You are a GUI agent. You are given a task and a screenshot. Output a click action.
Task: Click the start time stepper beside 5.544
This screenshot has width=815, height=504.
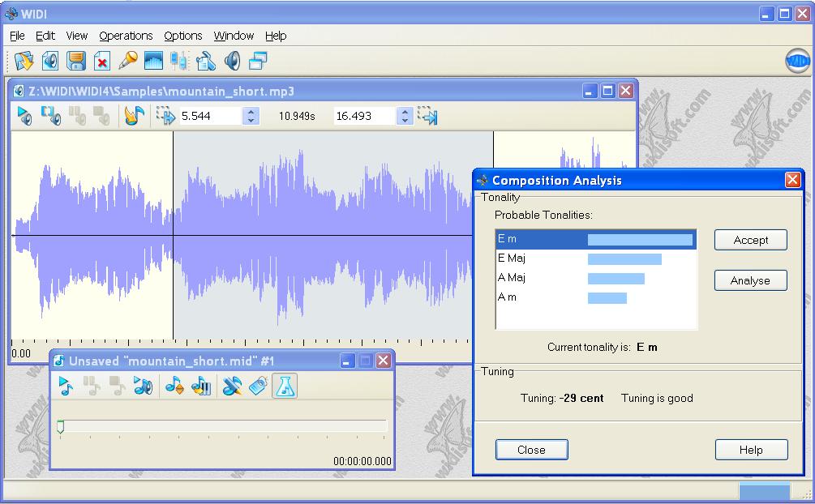point(251,116)
